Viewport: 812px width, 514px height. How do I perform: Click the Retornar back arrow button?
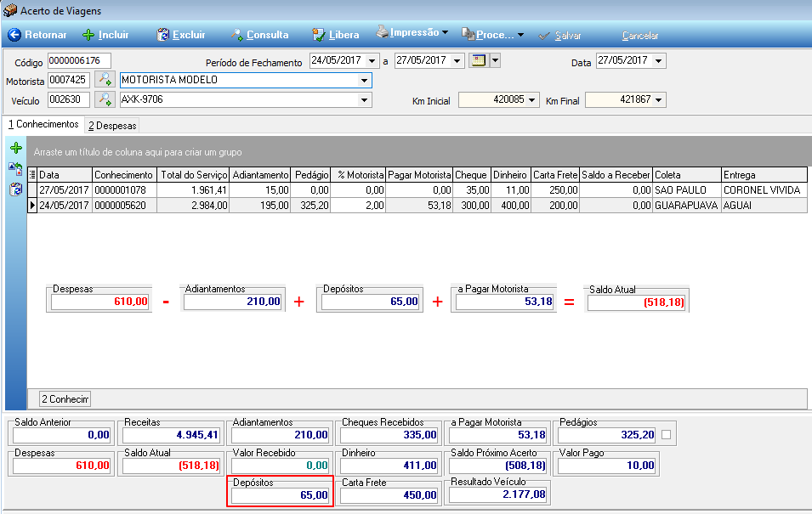[x=37, y=35]
